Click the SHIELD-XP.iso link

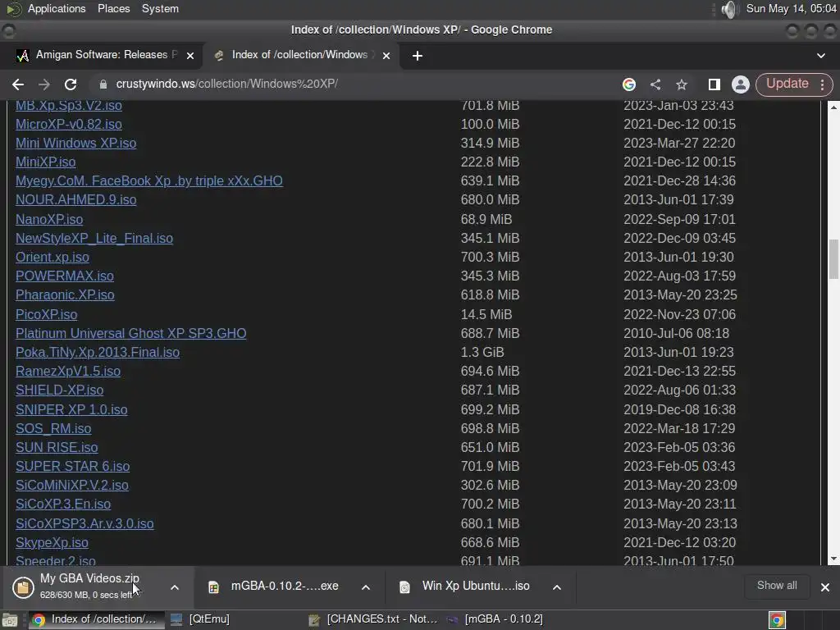59,390
